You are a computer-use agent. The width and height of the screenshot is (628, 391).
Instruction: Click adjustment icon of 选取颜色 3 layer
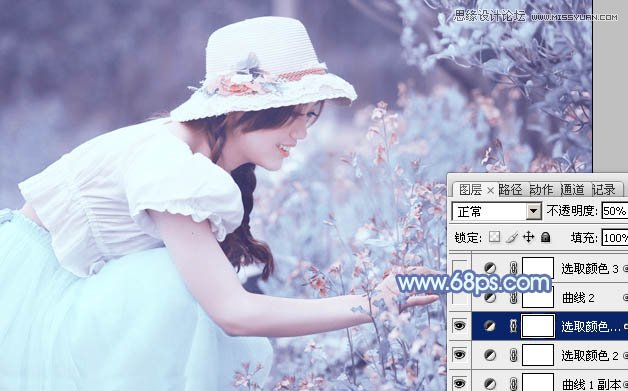point(490,268)
